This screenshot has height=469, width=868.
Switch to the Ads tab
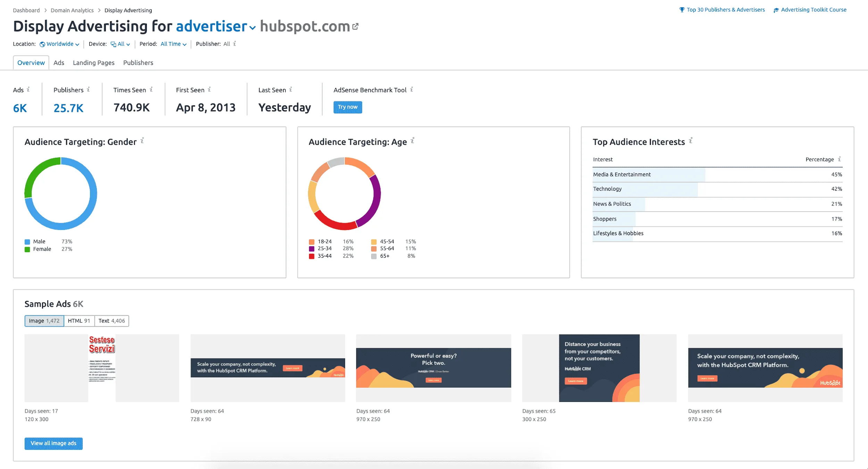pyautogui.click(x=59, y=63)
